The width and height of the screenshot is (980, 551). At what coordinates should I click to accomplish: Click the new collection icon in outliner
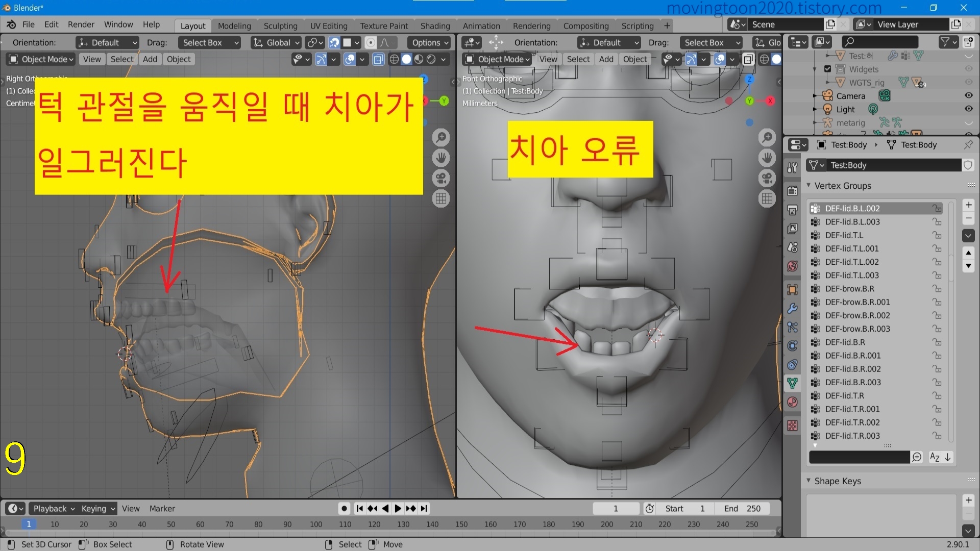pyautogui.click(x=968, y=42)
